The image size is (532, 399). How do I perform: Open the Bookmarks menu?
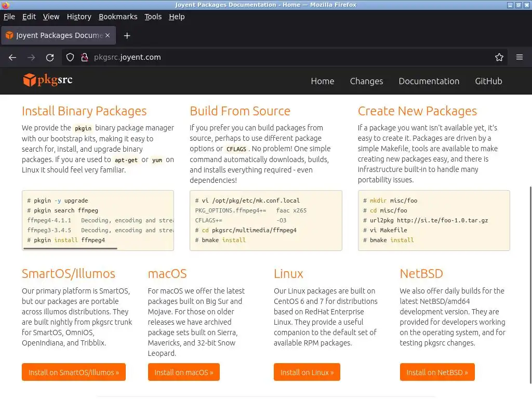[118, 17]
